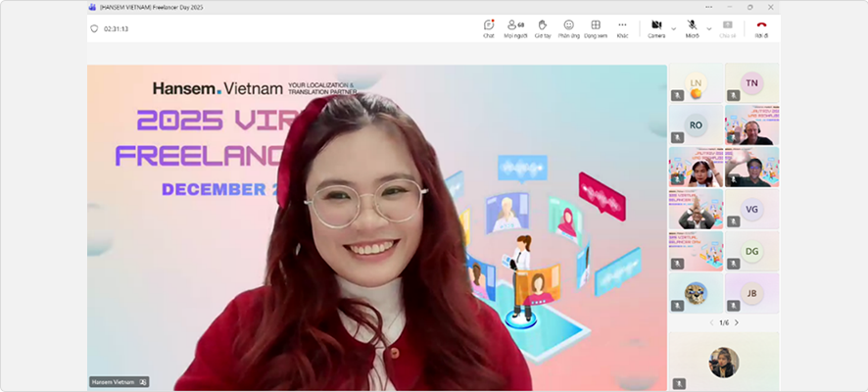Raise hand with Giơ tay
This screenshot has height=392, width=868.
coord(542,27)
